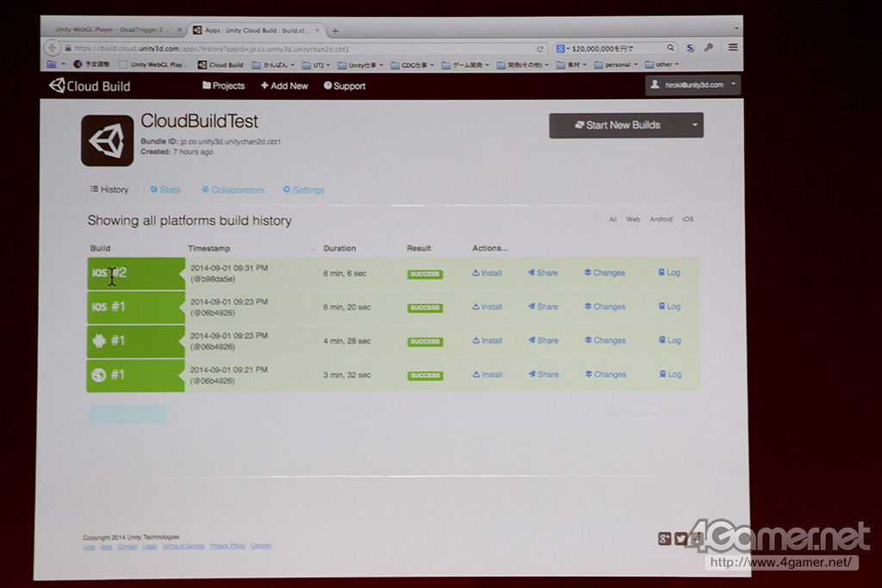Open Terms of Service footer link
Image resolution: width=882 pixels, height=588 pixels.
183,546
